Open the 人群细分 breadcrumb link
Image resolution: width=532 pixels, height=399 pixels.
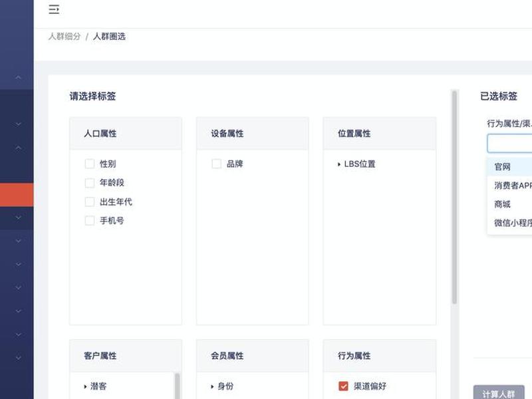click(65, 37)
